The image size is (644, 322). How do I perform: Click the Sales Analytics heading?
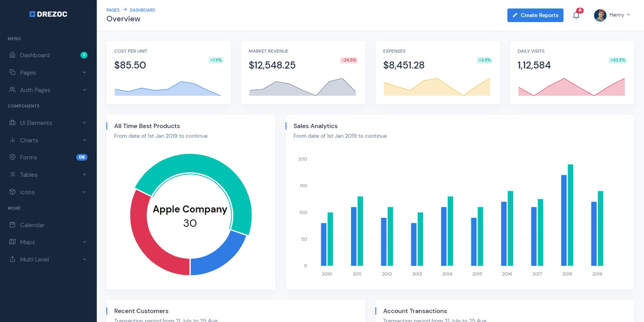point(316,126)
